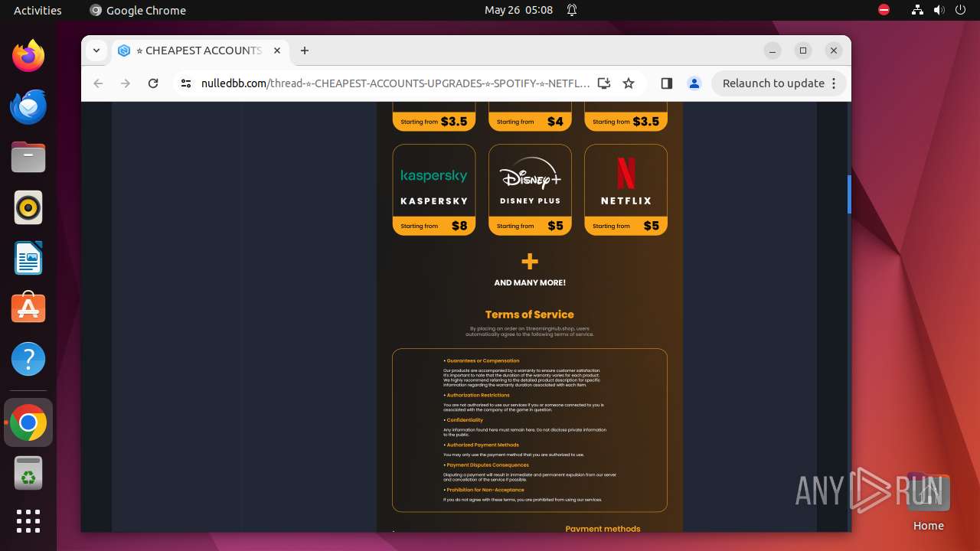Click the AND MANY MORE! text
The width and height of the screenshot is (980, 551).
(530, 282)
